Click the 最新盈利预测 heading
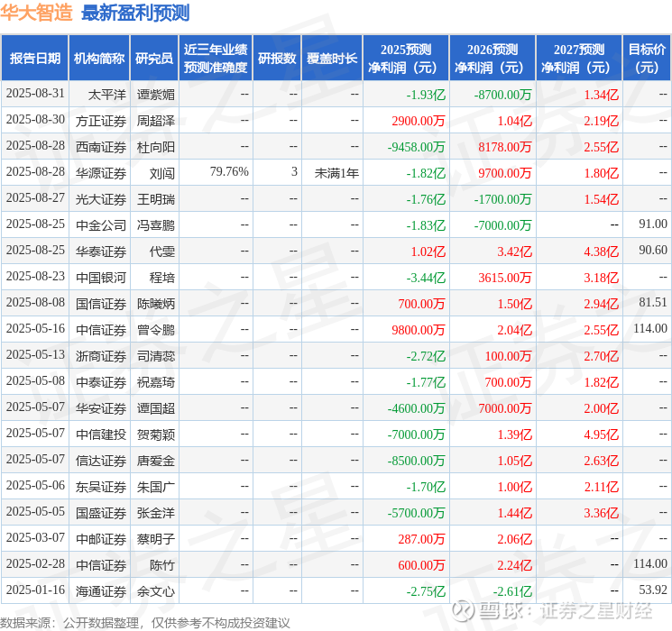The width and height of the screenshot is (672, 631). point(135,13)
